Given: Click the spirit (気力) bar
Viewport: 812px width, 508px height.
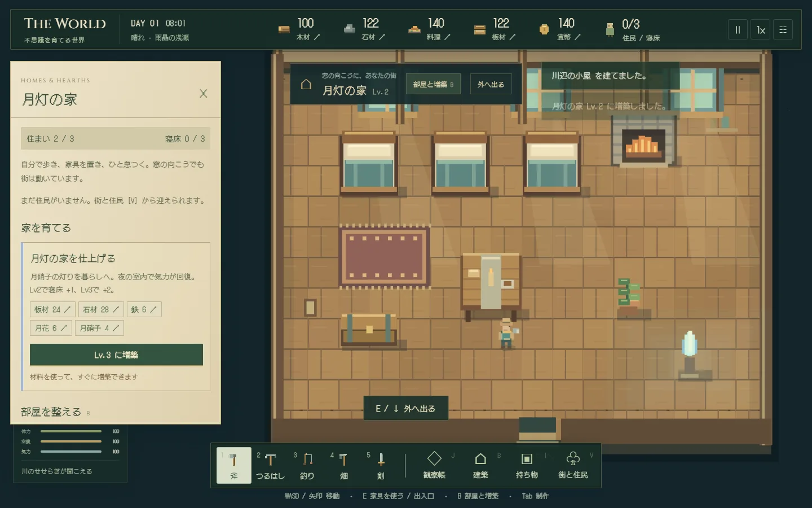Looking at the screenshot, I should point(71,452).
